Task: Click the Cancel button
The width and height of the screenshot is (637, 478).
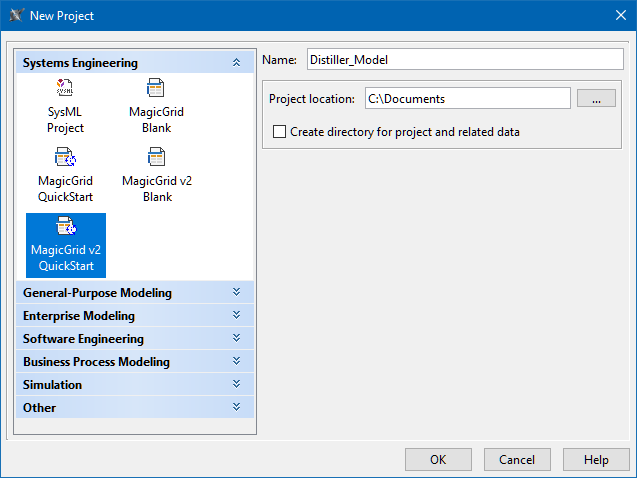Action: (517, 459)
